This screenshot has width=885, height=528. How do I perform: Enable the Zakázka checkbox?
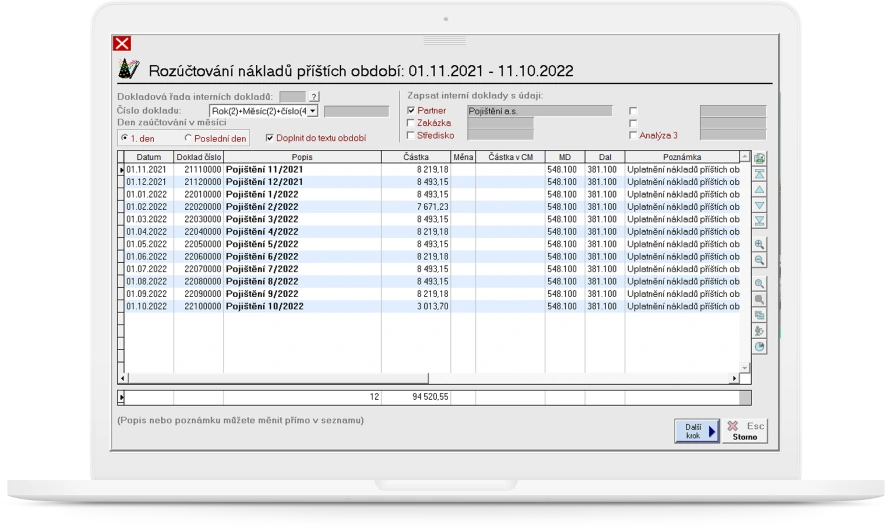coord(411,123)
